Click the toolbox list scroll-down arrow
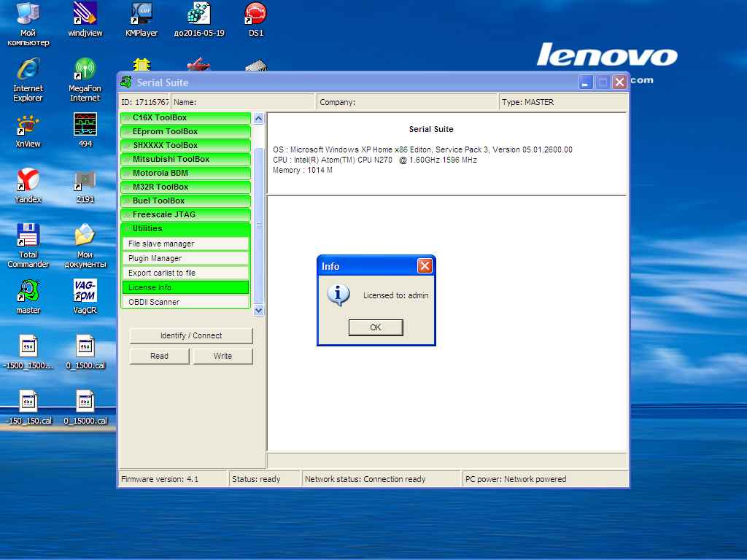747x560 pixels. click(259, 311)
